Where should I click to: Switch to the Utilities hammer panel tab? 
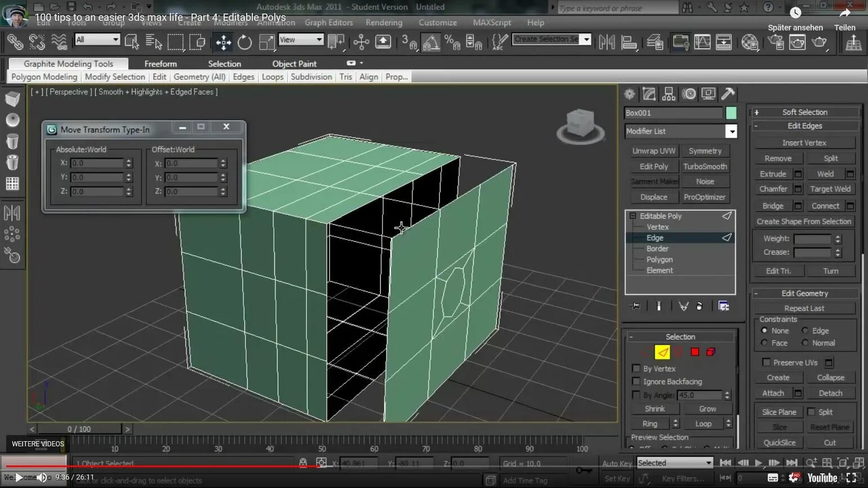coord(728,94)
